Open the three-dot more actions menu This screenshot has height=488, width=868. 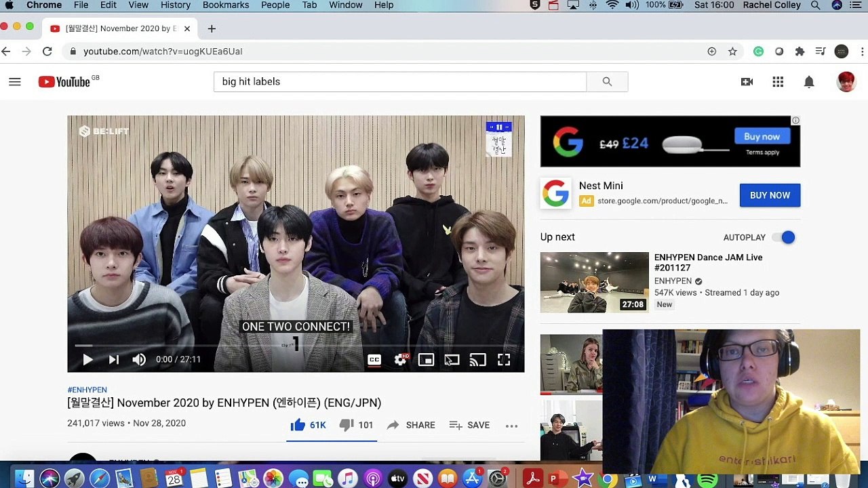coord(512,426)
